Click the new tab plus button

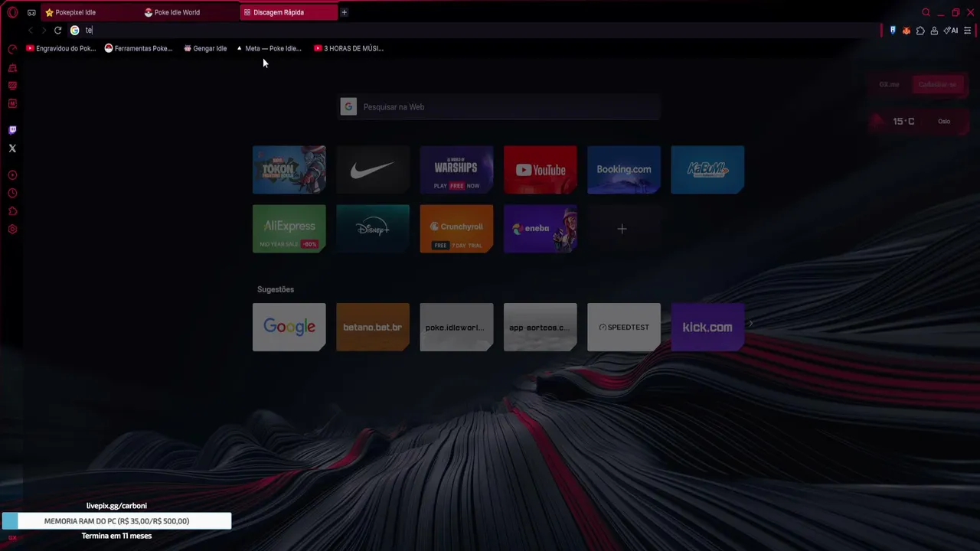[344, 12]
